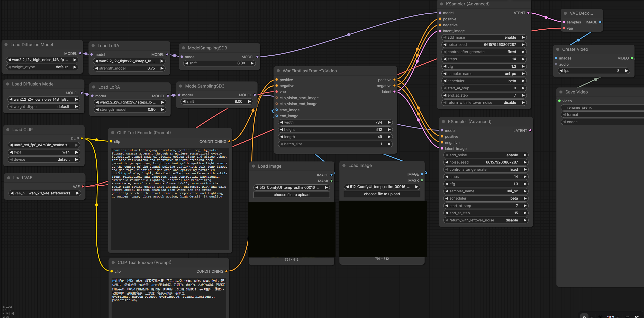Collapse the English prompt CLIP Text Encode node dot
644x318 pixels.
click(113, 133)
